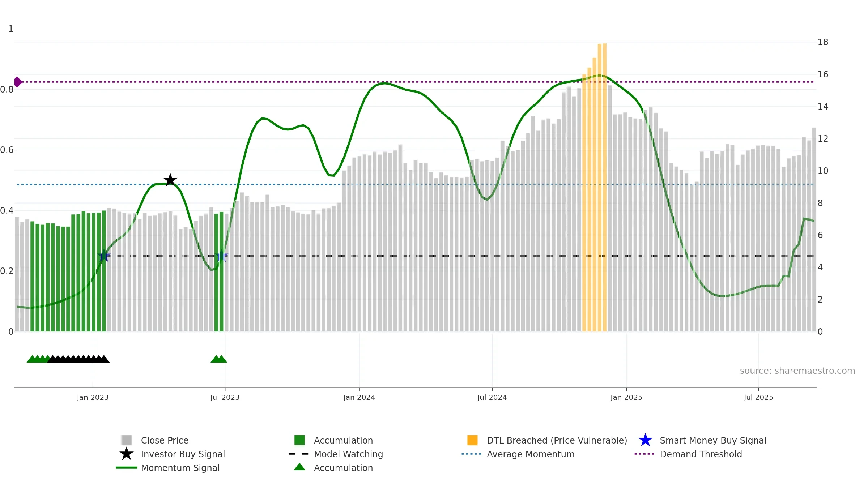Click the blue Smart Money star near Jul 2023

coord(221,256)
